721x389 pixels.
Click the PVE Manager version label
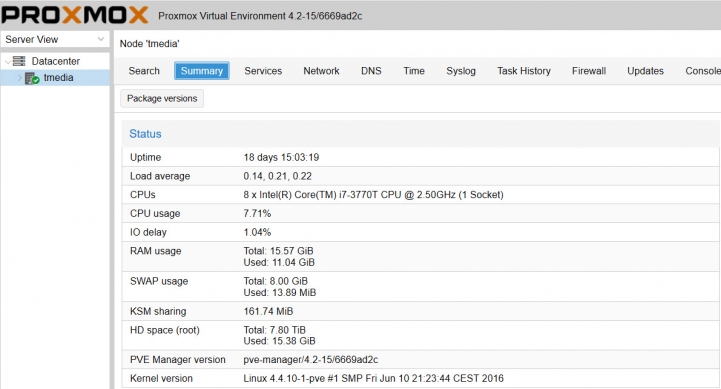[177, 360]
